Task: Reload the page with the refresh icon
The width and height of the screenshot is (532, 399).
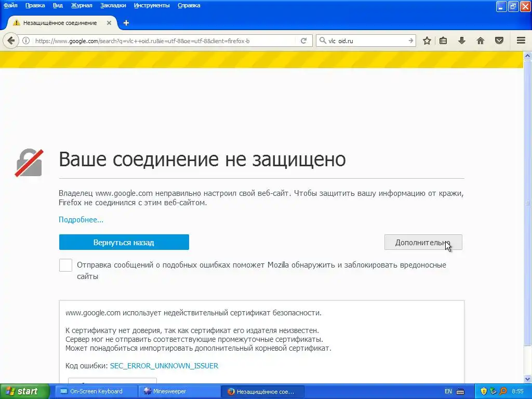Action: pyautogui.click(x=303, y=41)
